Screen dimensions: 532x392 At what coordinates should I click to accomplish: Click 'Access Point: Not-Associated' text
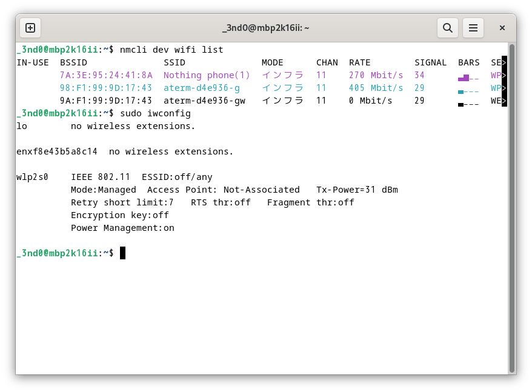point(223,190)
